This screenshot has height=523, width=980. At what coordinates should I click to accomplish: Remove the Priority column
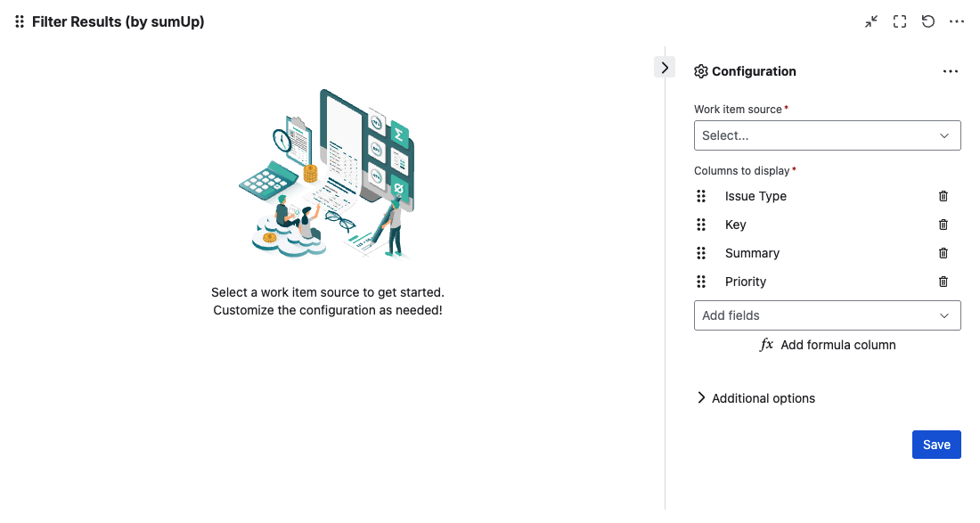(x=943, y=282)
